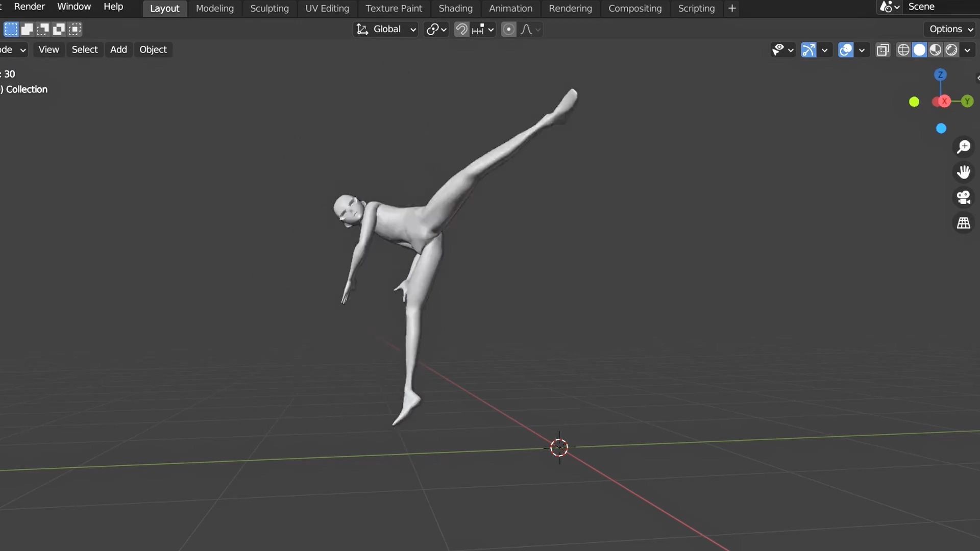This screenshot has width=980, height=551.
Task: Toggle the Show Overlays button
Action: pyautogui.click(x=846, y=49)
